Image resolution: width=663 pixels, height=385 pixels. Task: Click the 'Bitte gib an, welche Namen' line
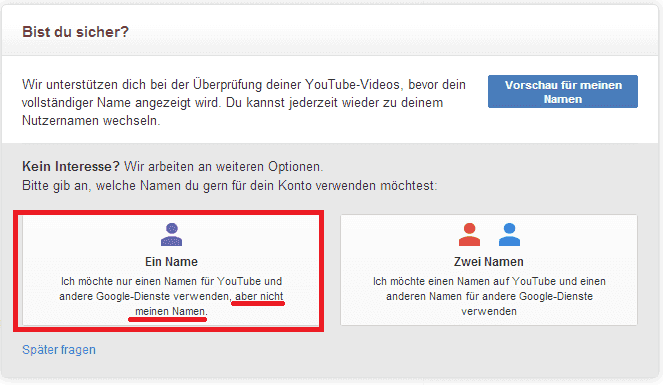pos(230,186)
